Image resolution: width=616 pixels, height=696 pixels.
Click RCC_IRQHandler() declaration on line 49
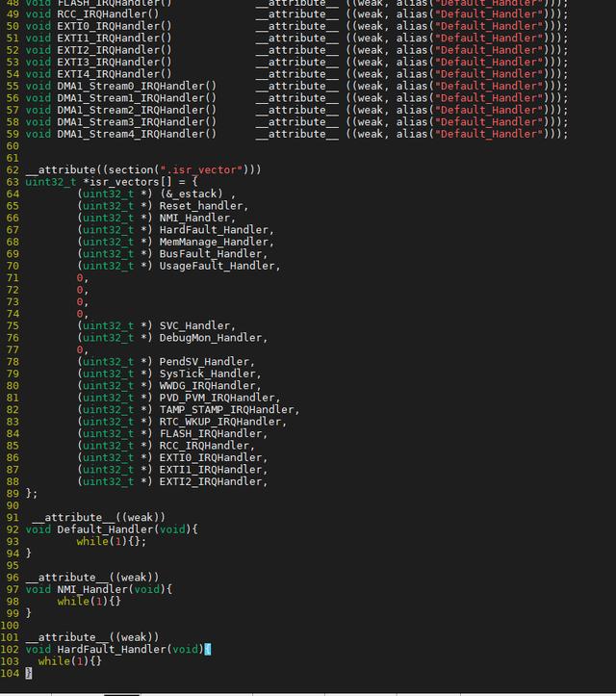tap(109, 14)
